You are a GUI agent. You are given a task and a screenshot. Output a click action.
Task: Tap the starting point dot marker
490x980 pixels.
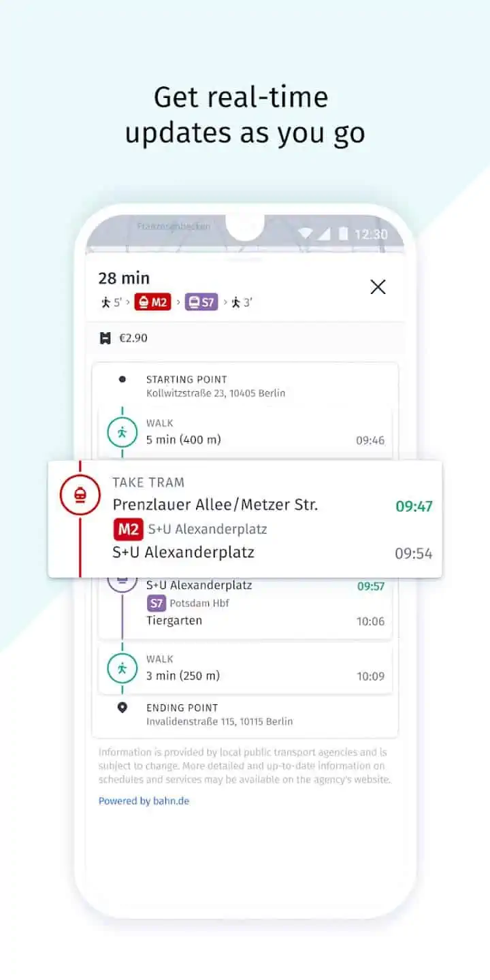coord(122,379)
